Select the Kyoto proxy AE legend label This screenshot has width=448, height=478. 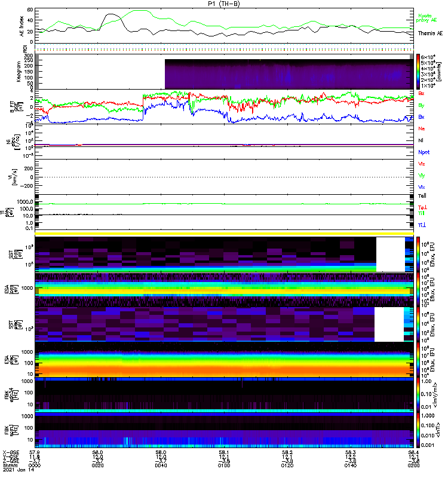[426, 18]
